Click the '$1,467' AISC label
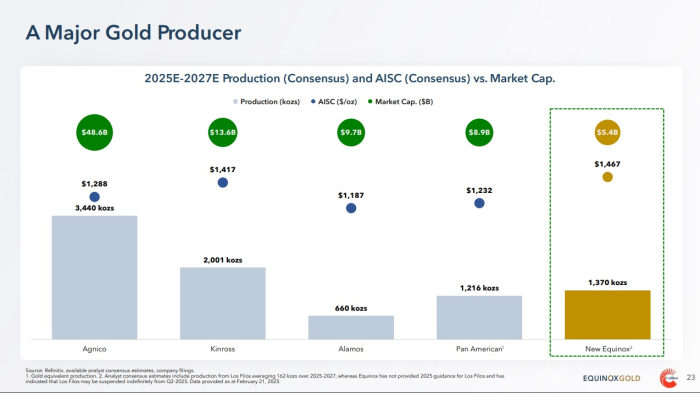Viewport: 700px width, 393px height. (x=607, y=164)
